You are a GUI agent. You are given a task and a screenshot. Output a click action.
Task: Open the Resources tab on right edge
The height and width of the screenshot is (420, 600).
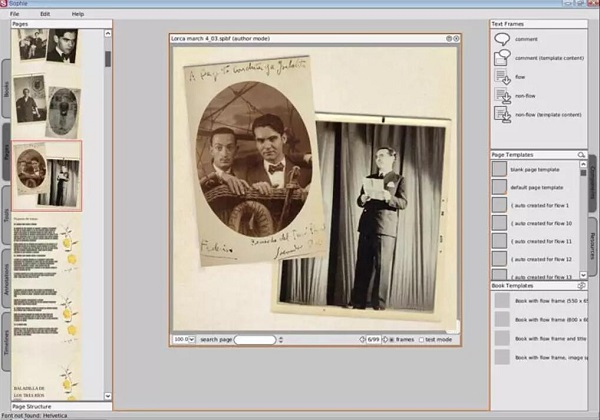(592, 246)
